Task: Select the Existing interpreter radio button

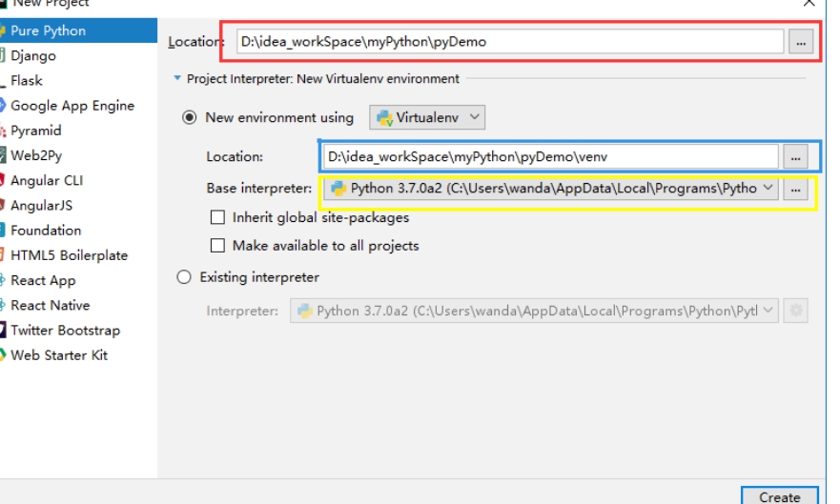Action: click(x=184, y=277)
